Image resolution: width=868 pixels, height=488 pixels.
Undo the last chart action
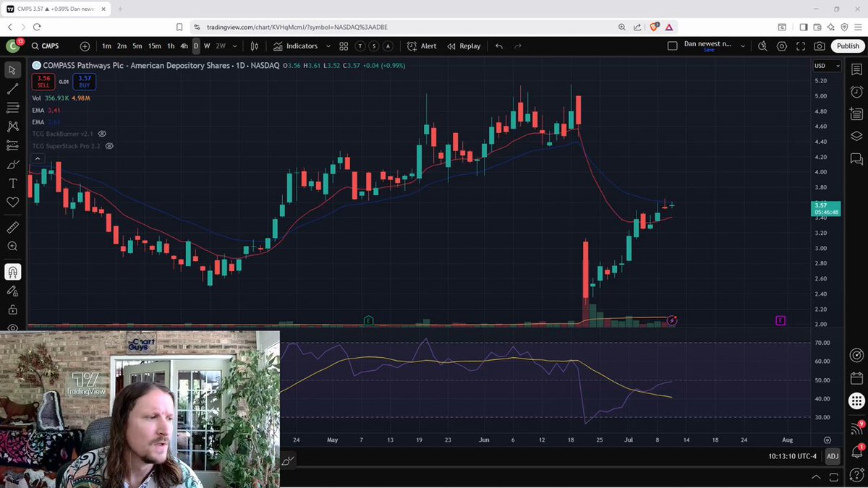pyautogui.click(x=499, y=46)
